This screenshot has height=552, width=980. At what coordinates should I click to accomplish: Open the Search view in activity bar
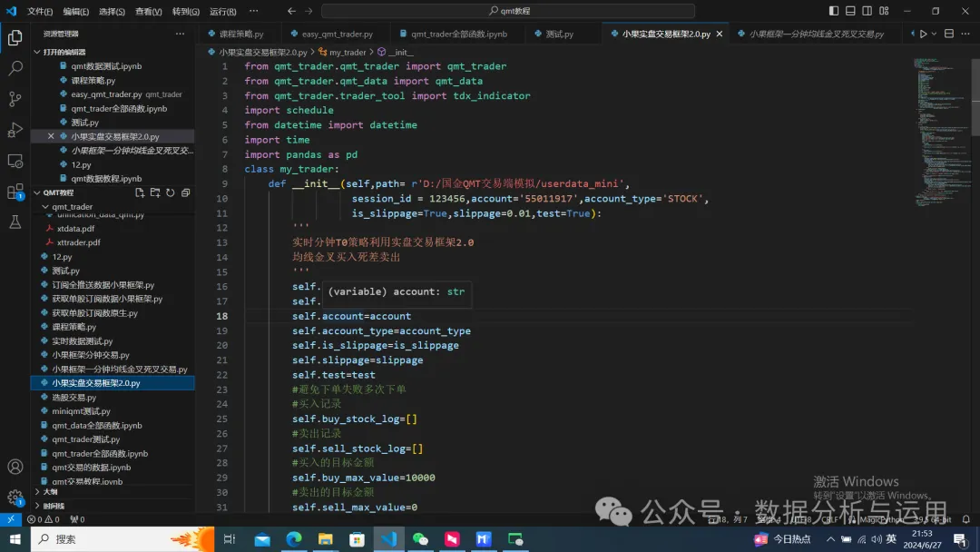click(15, 68)
